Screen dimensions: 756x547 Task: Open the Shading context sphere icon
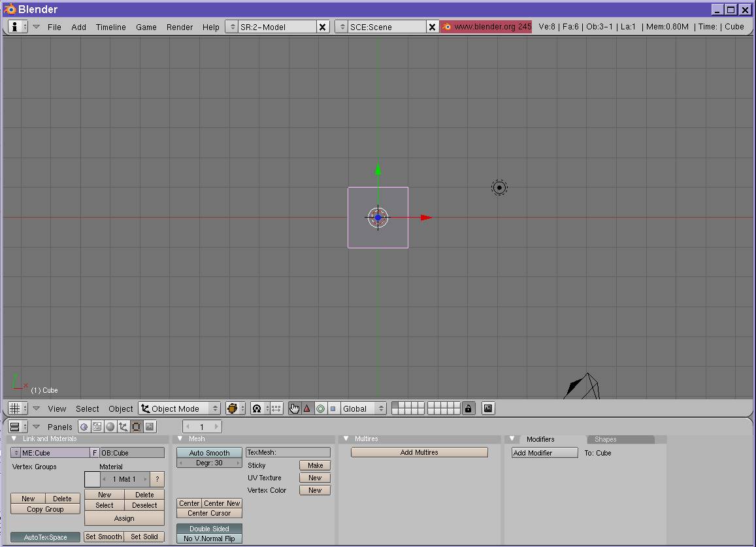click(110, 427)
